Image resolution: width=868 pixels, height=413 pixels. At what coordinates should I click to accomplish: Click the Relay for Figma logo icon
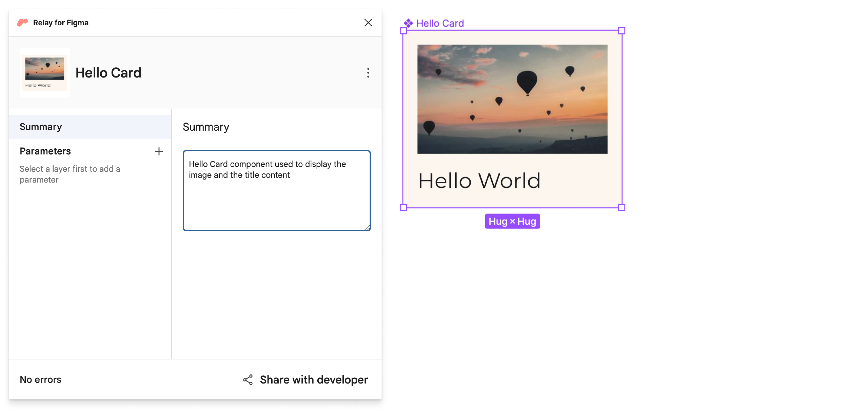[x=22, y=23]
